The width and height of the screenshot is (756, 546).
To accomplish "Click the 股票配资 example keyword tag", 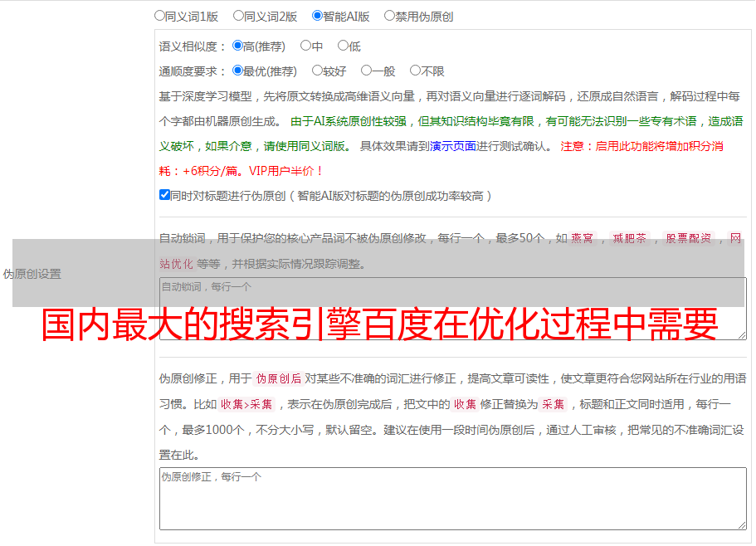I will click(x=689, y=238).
